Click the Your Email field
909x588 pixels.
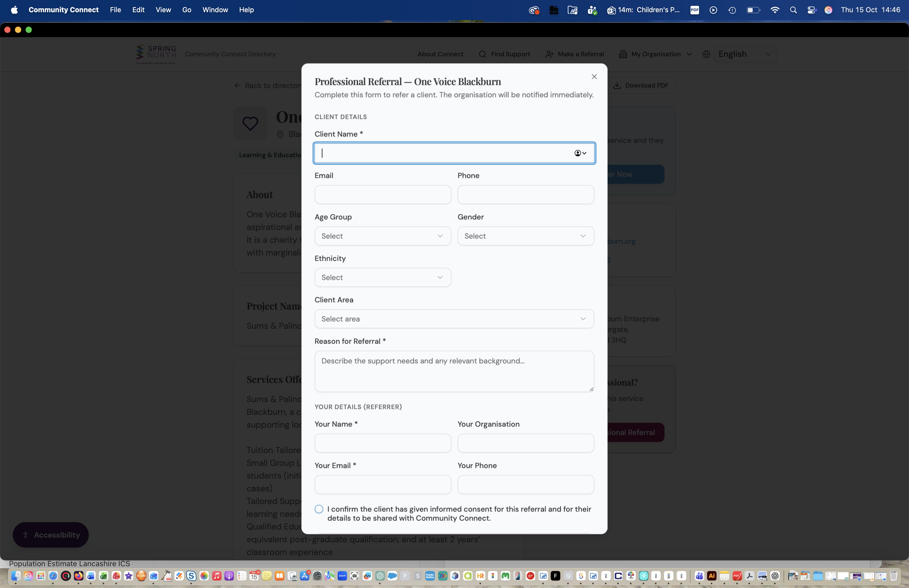(x=383, y=485)
